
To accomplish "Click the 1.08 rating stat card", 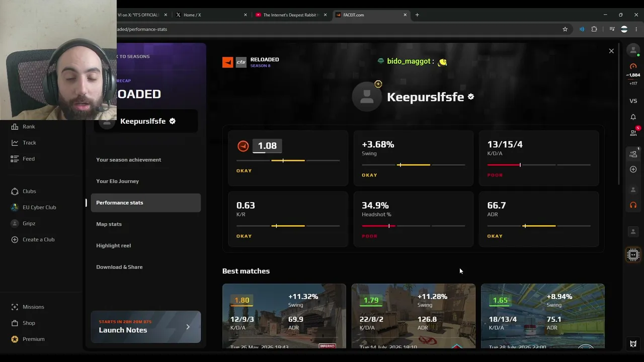I will click(x=288, y=158).
